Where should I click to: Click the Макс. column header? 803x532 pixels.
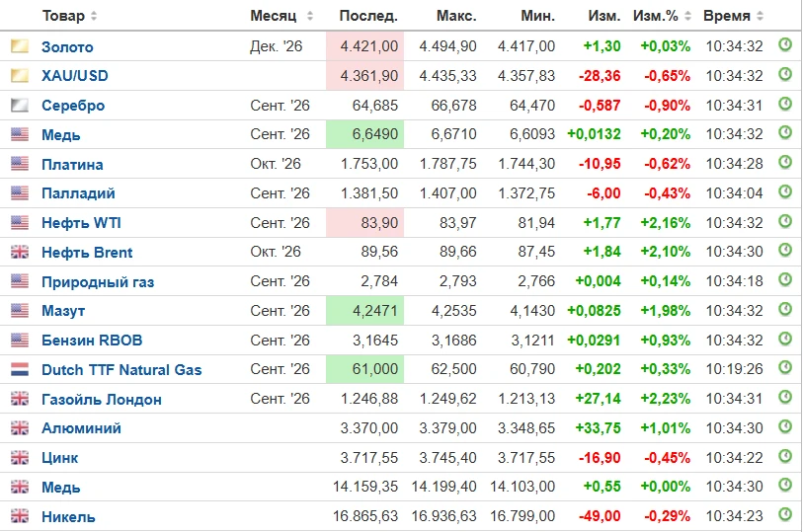[x=456, y=16]
